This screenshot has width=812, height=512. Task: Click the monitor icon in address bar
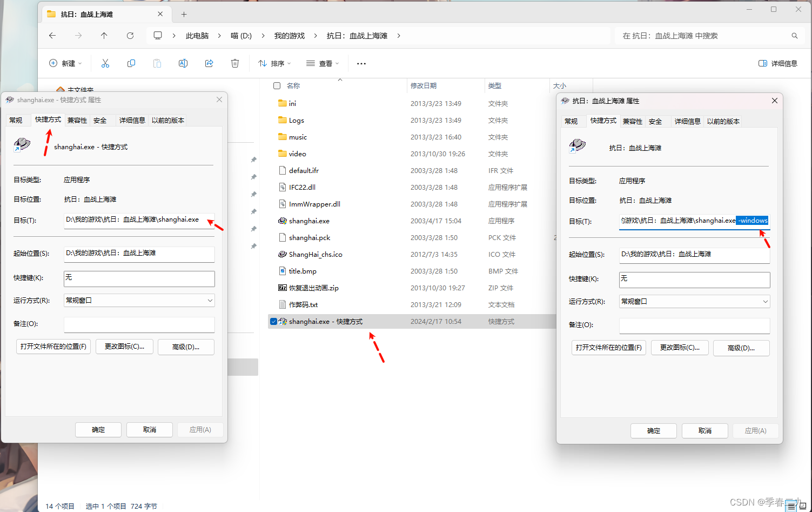[158, 35]
